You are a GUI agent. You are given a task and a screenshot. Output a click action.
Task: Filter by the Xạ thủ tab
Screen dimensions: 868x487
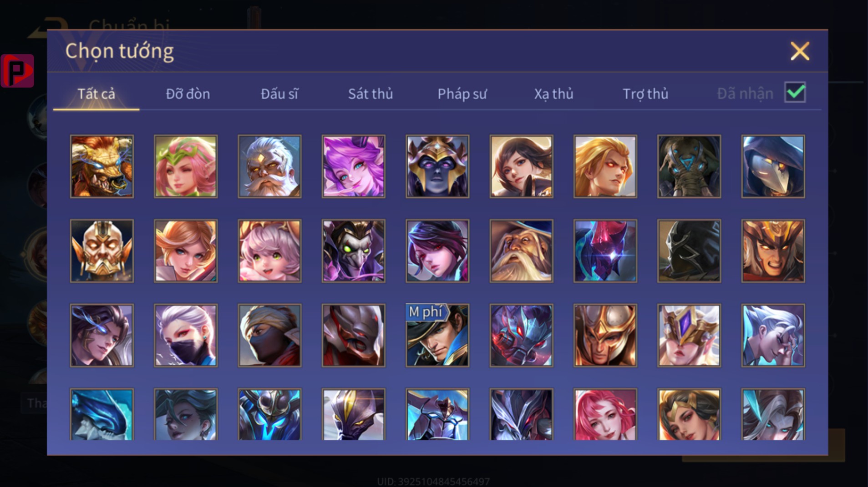click(x=553, y=94)
